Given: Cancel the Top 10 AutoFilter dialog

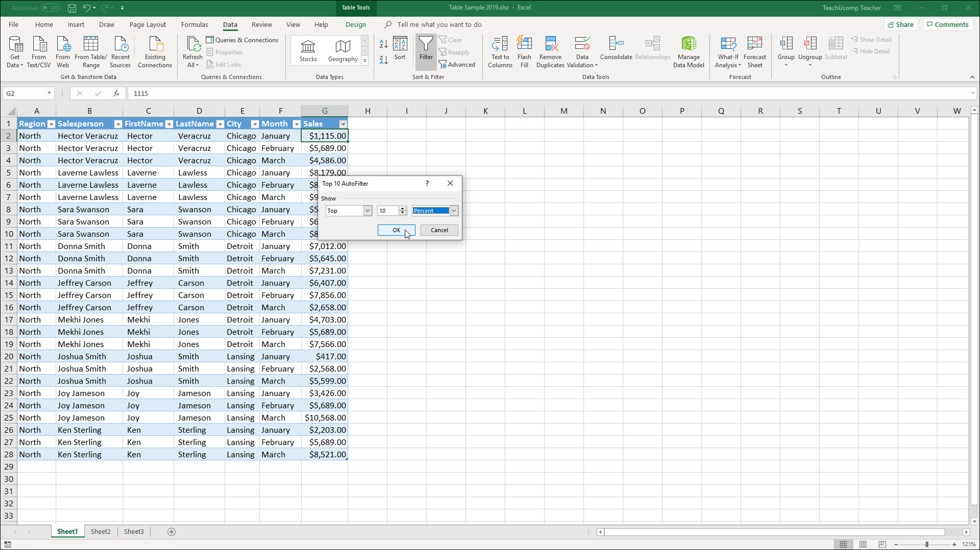Looking at the screenshot, I should coord(439,230).
